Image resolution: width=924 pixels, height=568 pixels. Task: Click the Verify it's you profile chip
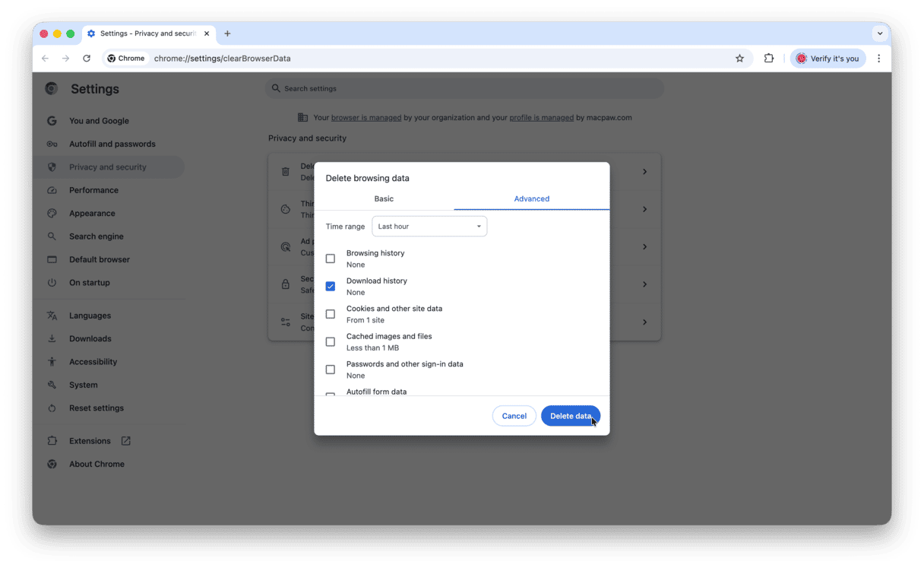(827, 59)
